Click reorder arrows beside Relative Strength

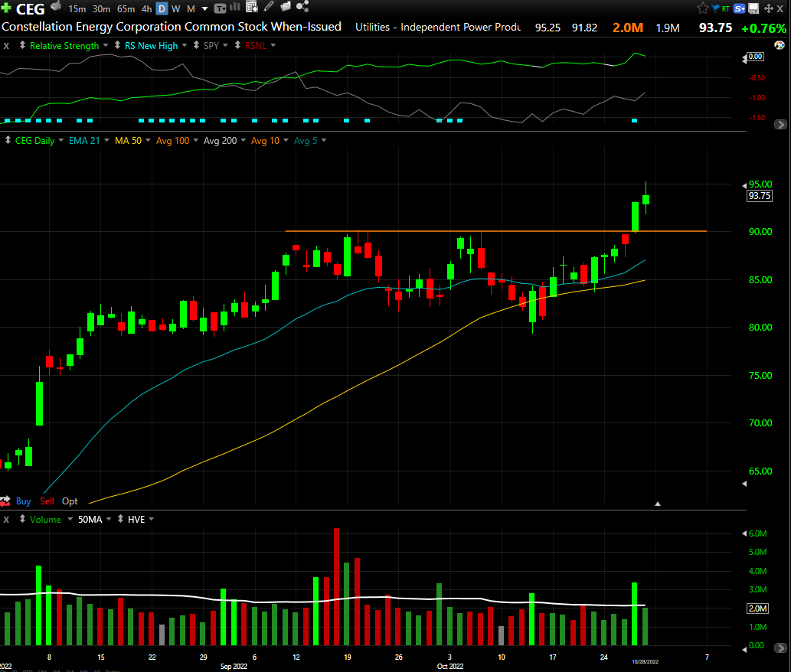point(22,45)
